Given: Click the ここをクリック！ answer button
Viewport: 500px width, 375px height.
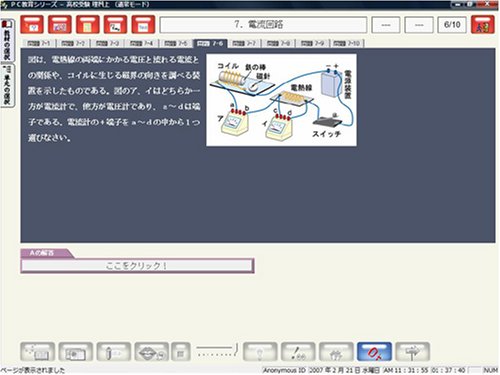Looking at the screenshot, I should pos(137,266).
